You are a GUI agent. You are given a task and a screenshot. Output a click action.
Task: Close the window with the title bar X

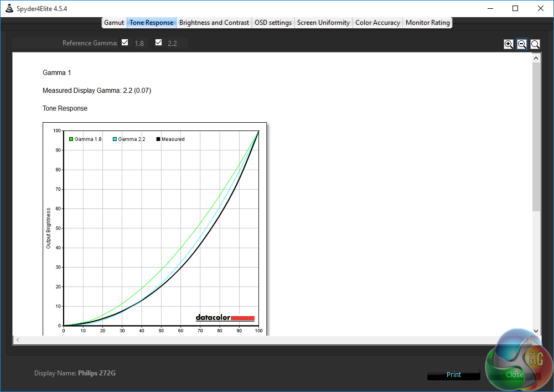click(540, 8)
